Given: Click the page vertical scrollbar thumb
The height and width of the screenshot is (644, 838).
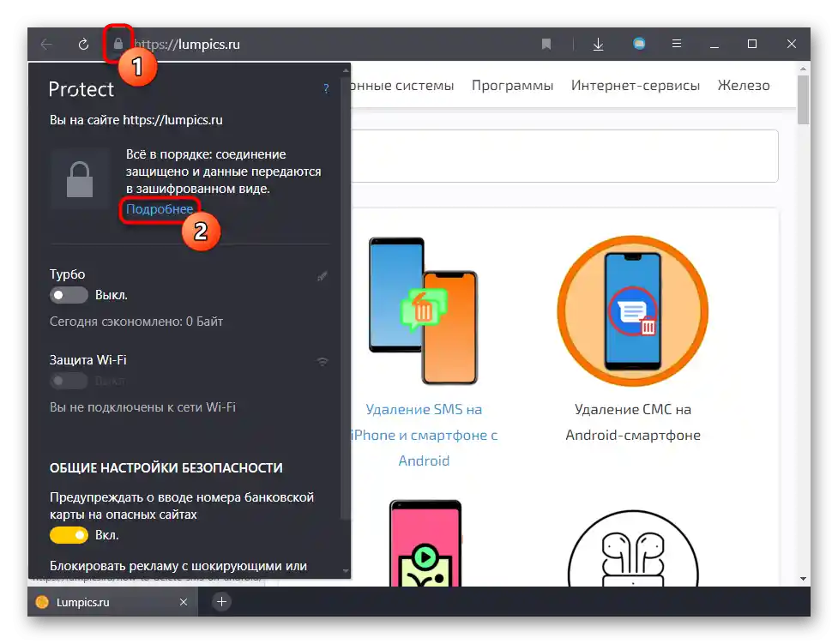Looking at the screenshot, I should [803, 99].
